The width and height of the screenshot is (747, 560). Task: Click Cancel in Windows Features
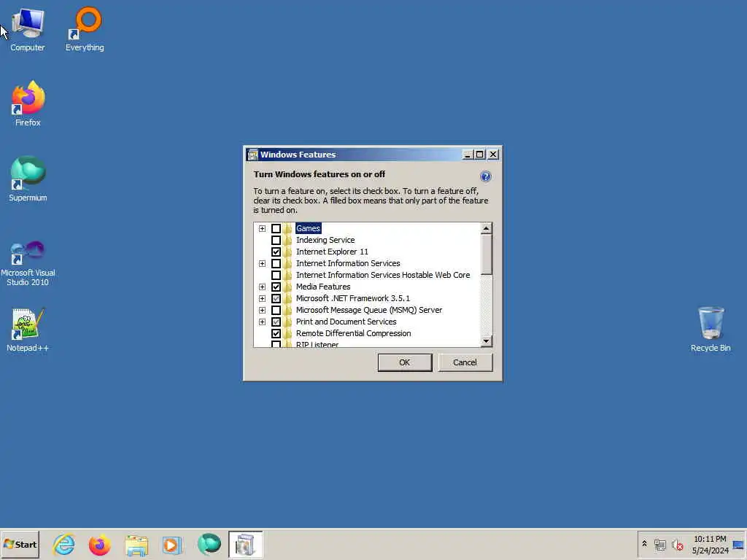465,362
